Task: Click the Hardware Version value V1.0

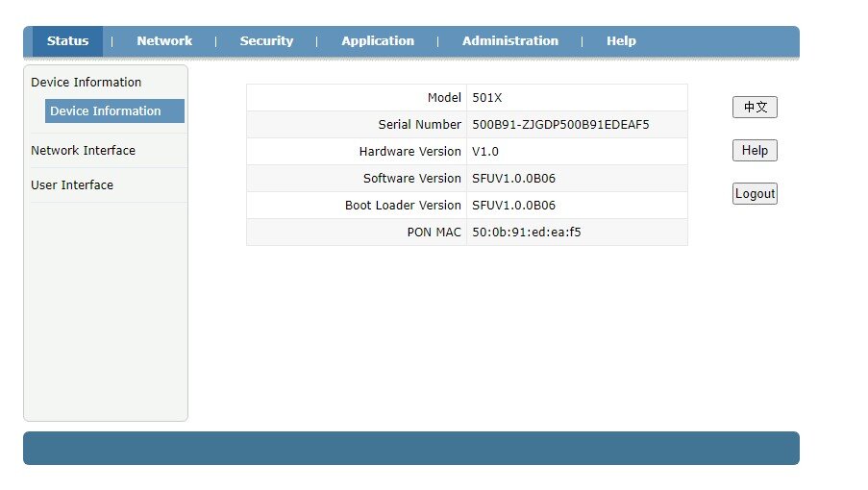Action: 485,152
